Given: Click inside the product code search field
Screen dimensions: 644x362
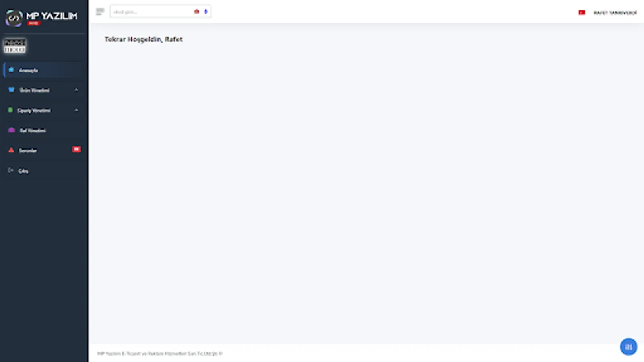Looking at the screenshot, I should point(151,11).
